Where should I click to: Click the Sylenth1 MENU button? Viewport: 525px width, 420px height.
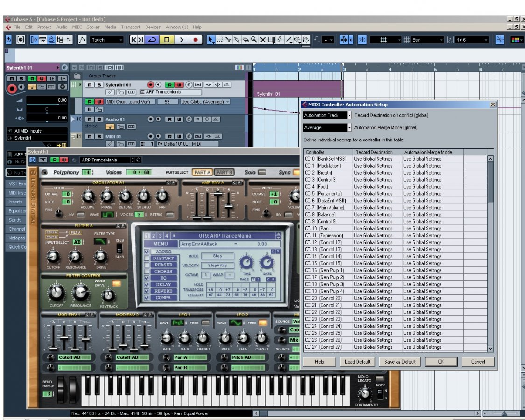coord(161,244)
